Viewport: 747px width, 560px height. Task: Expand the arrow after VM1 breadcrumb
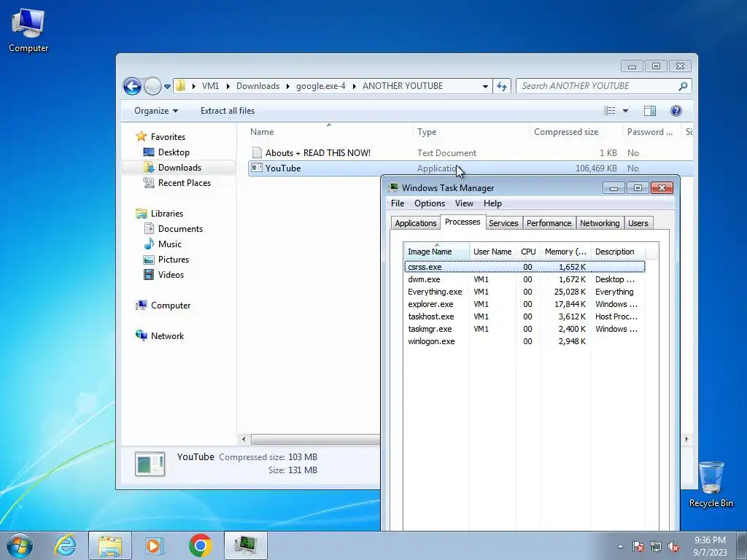[228, 86]
